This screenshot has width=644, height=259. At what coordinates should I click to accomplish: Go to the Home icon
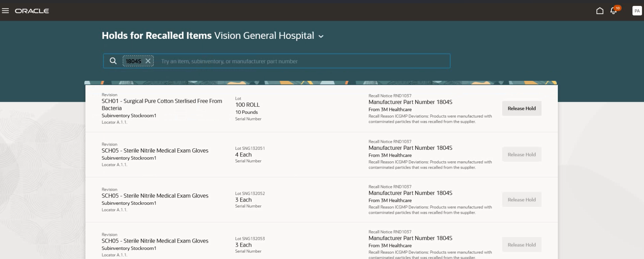pyautogui.click(x=600, y=11)
